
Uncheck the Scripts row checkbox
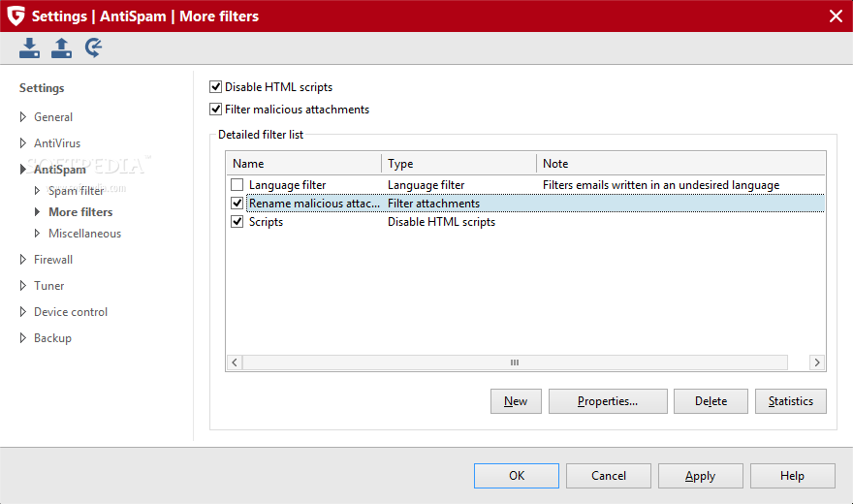point(237,222)
